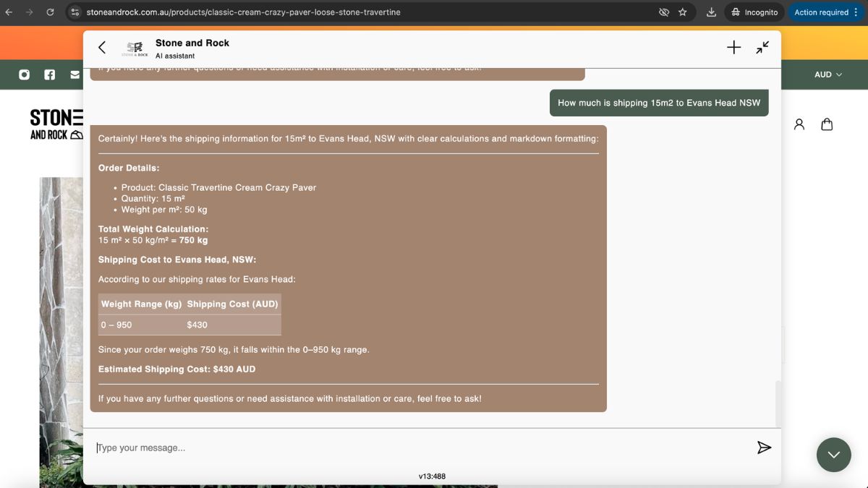The height and width of the screenshot is (488, 868).
Task: Select Estimated Shipping Cost: $430 AUD line
Action: (176, 369)
